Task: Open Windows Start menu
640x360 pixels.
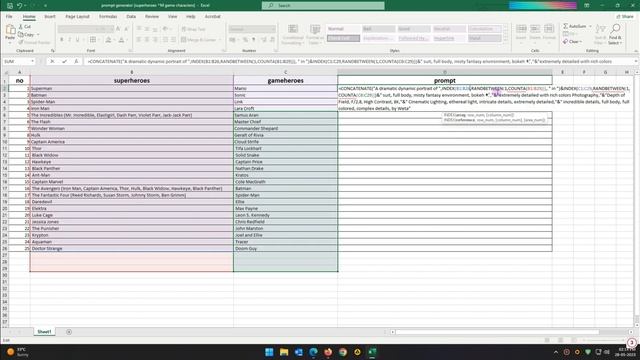Action: coord(269,352)
